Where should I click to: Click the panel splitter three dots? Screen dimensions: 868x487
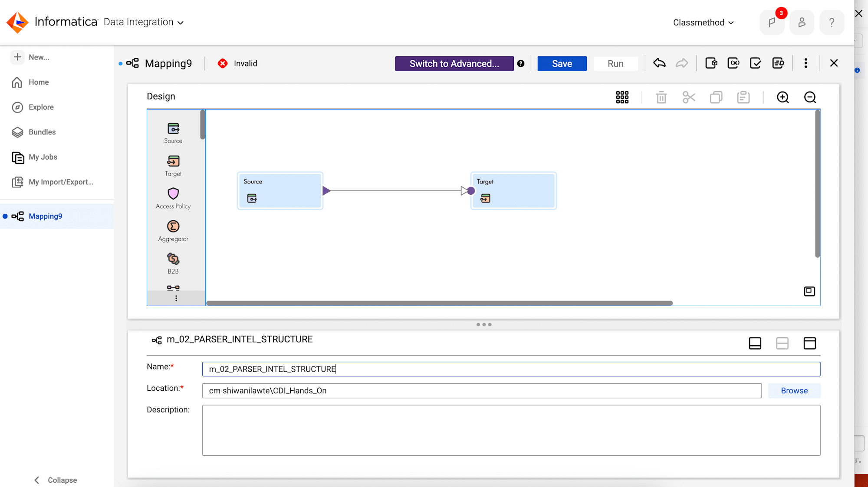(484, 324)
